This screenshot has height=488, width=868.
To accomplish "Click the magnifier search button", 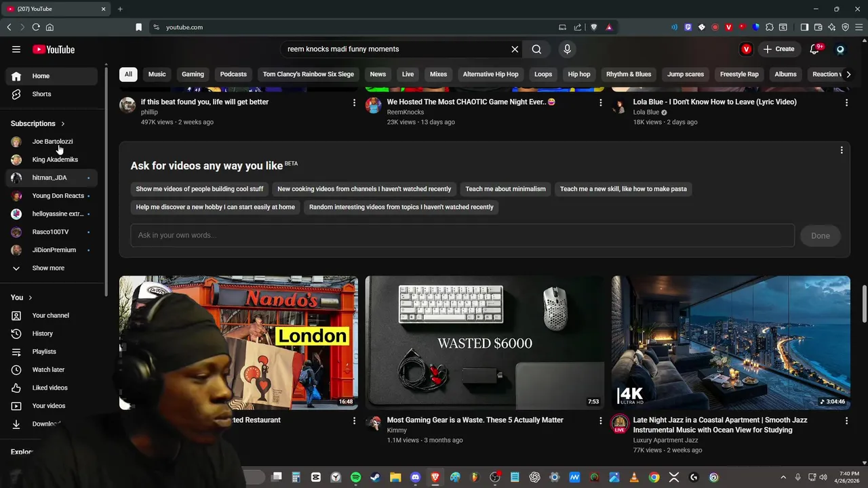I will tap(536, 49).
